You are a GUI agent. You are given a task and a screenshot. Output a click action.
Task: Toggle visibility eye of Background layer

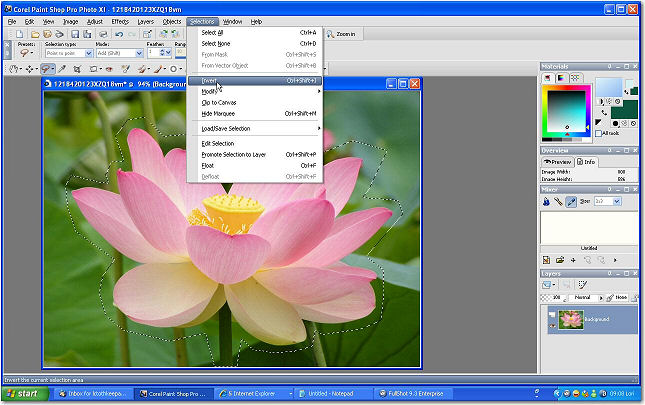pos(552,326)
